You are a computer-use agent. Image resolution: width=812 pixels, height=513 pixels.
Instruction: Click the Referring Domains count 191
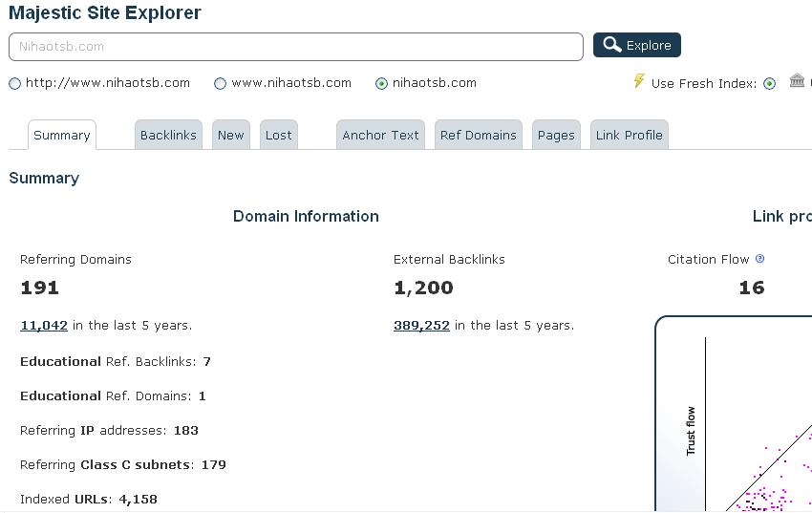pos(40,288)
